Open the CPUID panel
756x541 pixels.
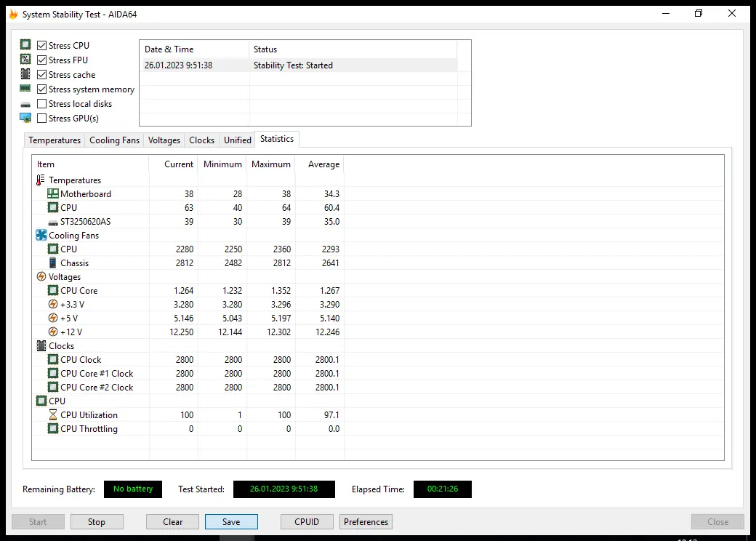(x=307, y=522)
